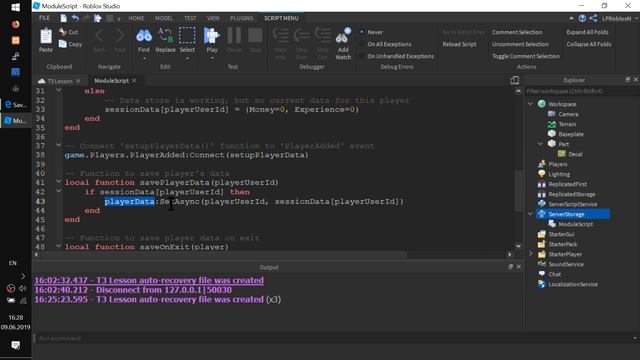The image size is (640, 360).
Task: Close the Output panel
Action: tap(519, 267)
